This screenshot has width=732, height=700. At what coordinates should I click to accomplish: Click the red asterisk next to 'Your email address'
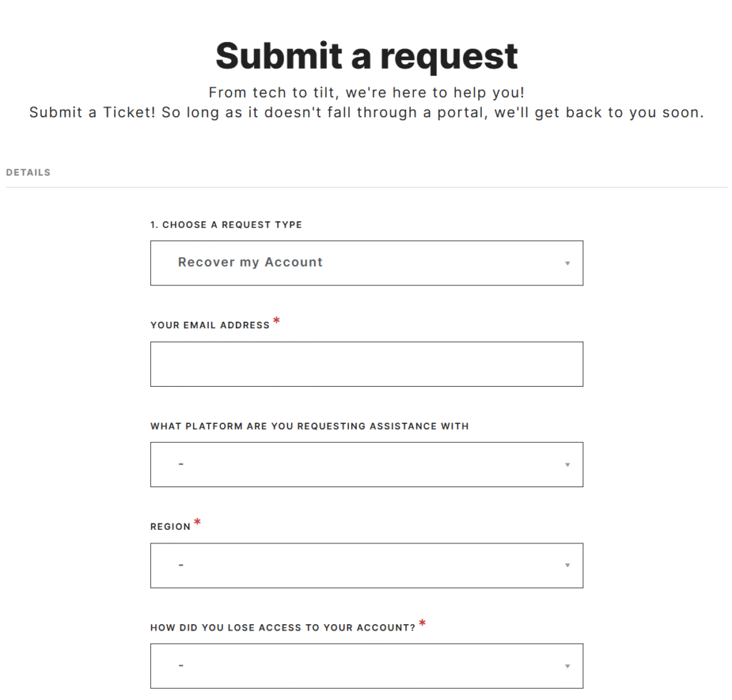click(277, 322)
